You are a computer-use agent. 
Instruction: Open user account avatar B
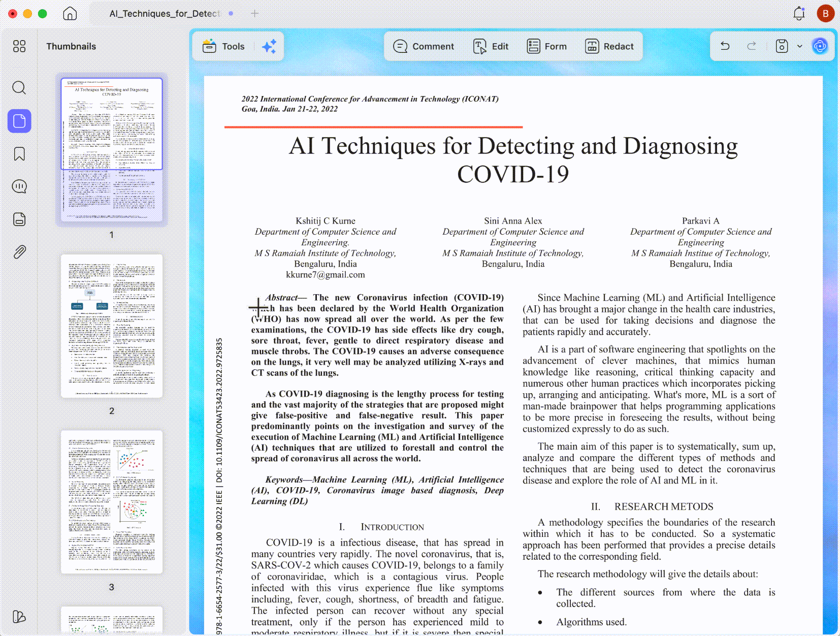[x=826, y=14]
